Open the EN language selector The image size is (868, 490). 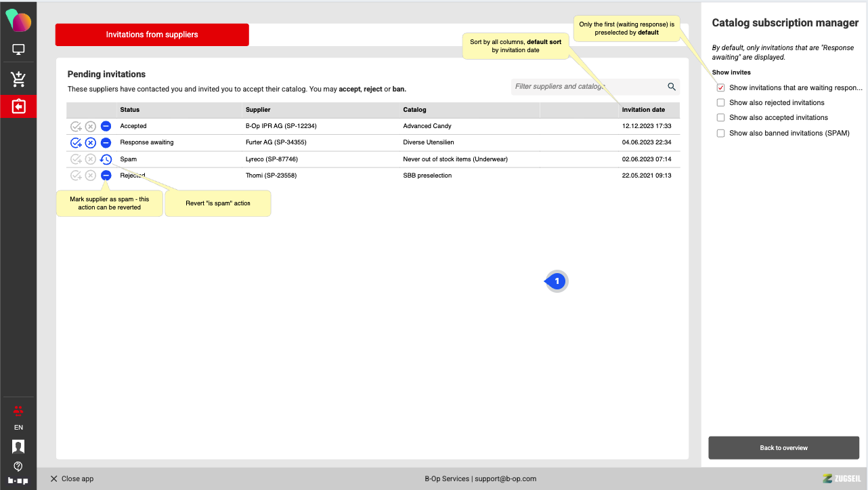coord(18,428)
